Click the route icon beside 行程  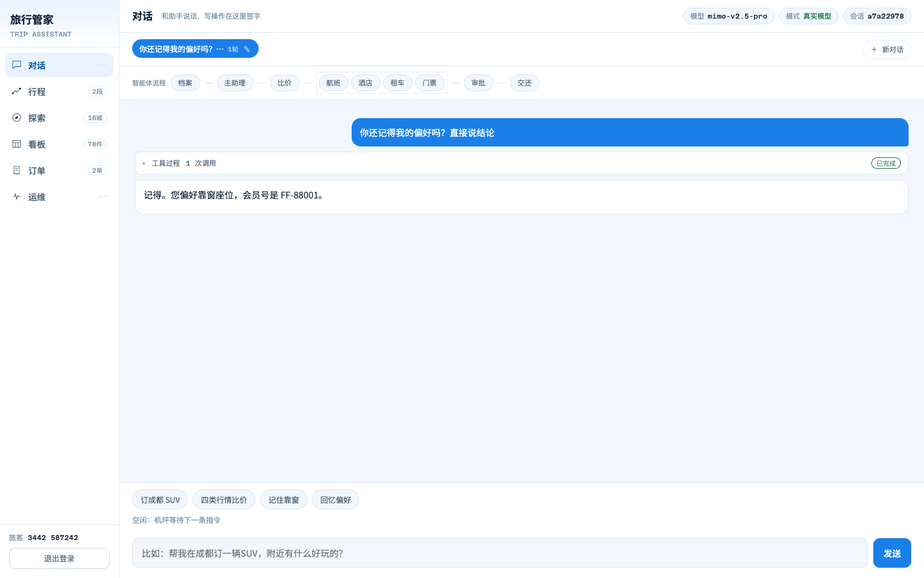pyautogui.click(x=17, y=91)
